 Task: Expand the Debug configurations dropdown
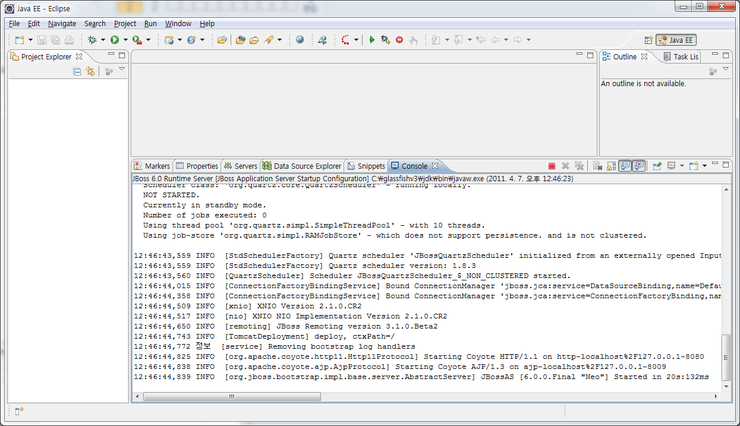[103, 40]
